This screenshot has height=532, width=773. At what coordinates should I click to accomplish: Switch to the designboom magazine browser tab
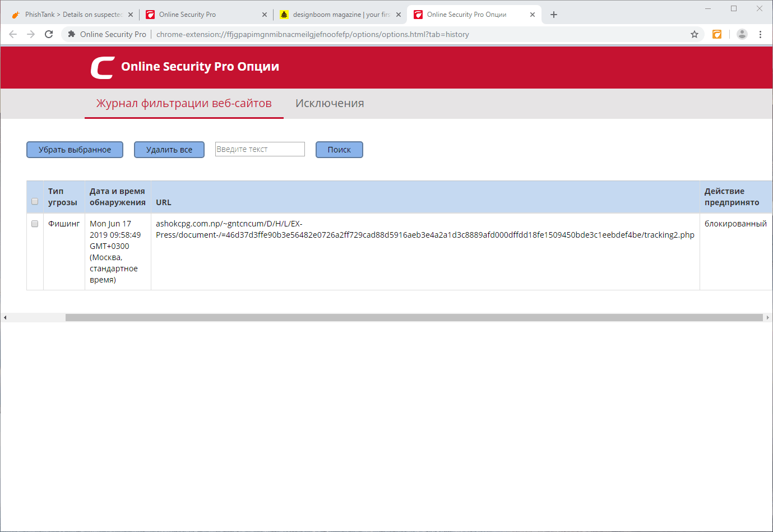[x=340, y=15]
